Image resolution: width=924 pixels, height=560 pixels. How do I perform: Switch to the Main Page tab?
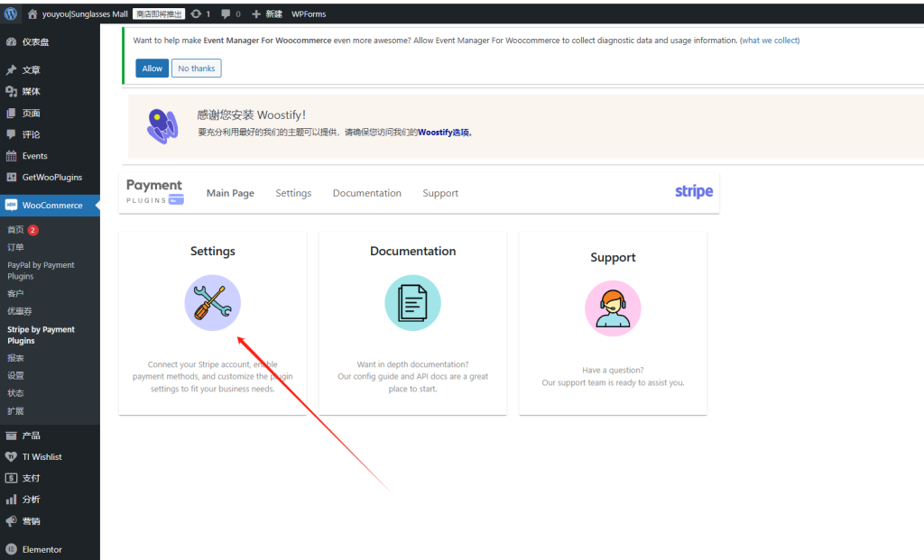[230, 193]
